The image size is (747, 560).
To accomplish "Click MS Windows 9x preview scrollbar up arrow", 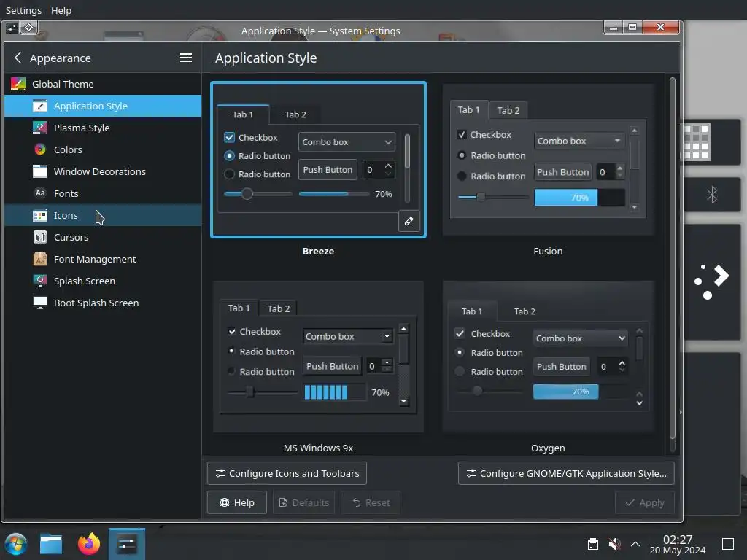I will 403,329.
